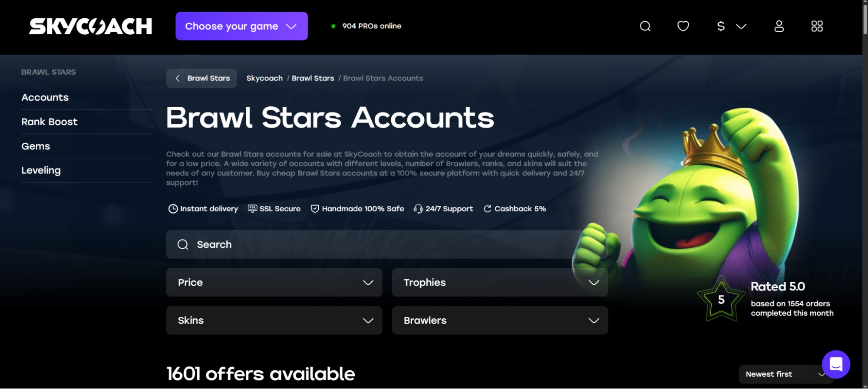
Task: Go back via Brawl Stars back button
Action: tap(201, 78)
